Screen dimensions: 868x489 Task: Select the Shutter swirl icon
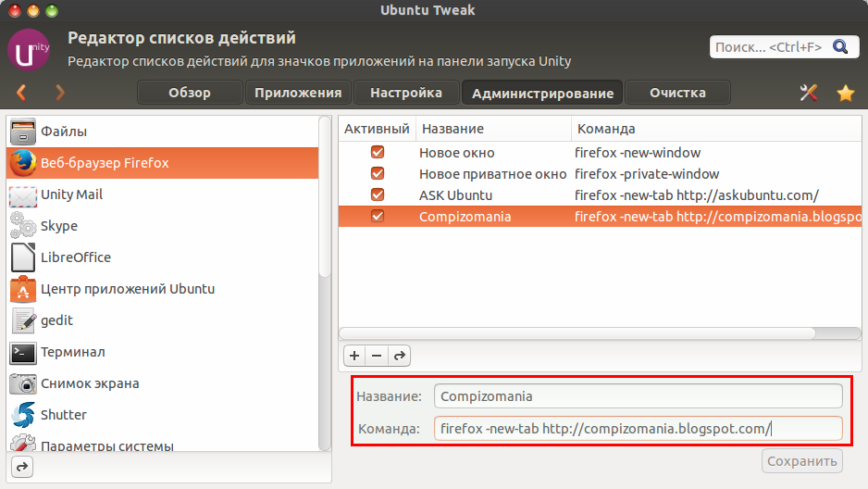[23, 415]
